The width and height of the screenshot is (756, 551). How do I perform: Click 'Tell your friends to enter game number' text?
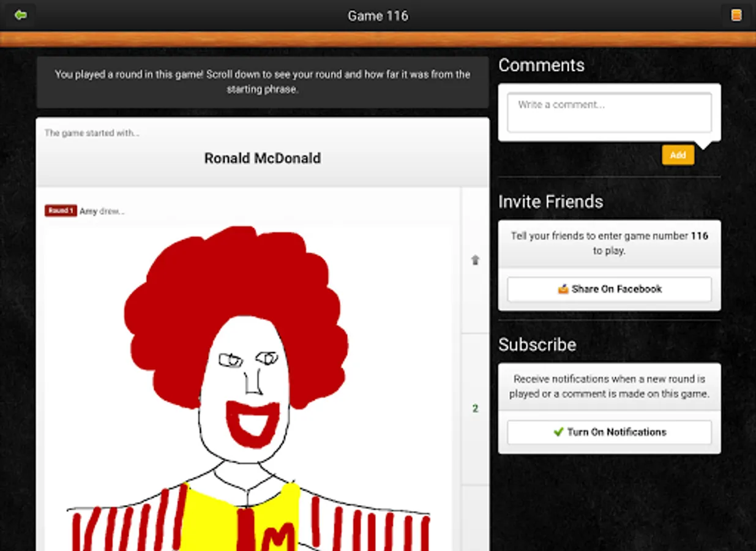pos(609,243)
